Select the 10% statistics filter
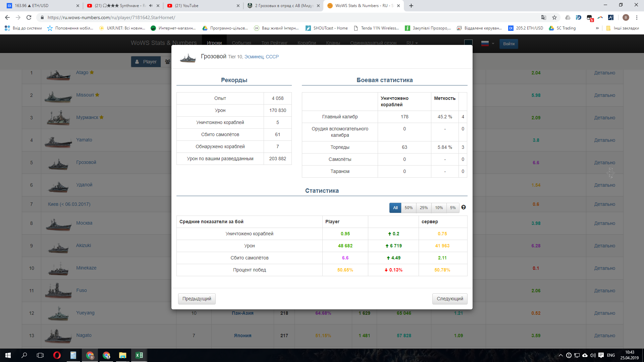The width and height of the screenshot is (644, 362). click(439, 208)
